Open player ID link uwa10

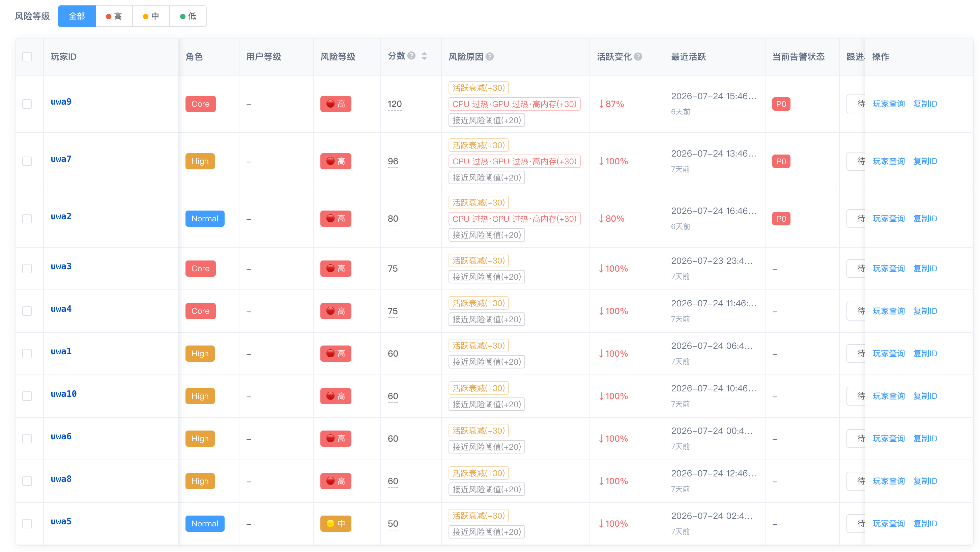[x=64, y=394]
